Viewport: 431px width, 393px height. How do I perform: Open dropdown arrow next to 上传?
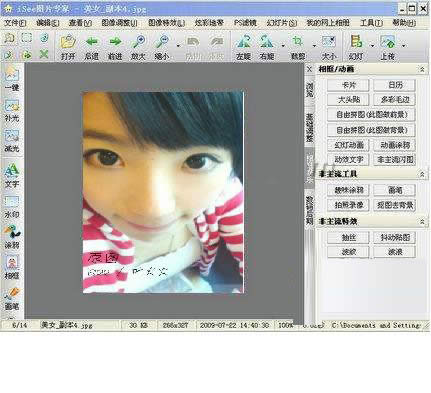[403, 46]
